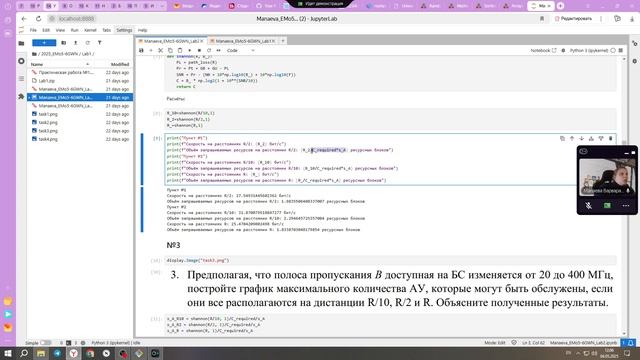Open the Edit menu
Viewport: 640px width, 360px height.
click(x=46, y=30)
